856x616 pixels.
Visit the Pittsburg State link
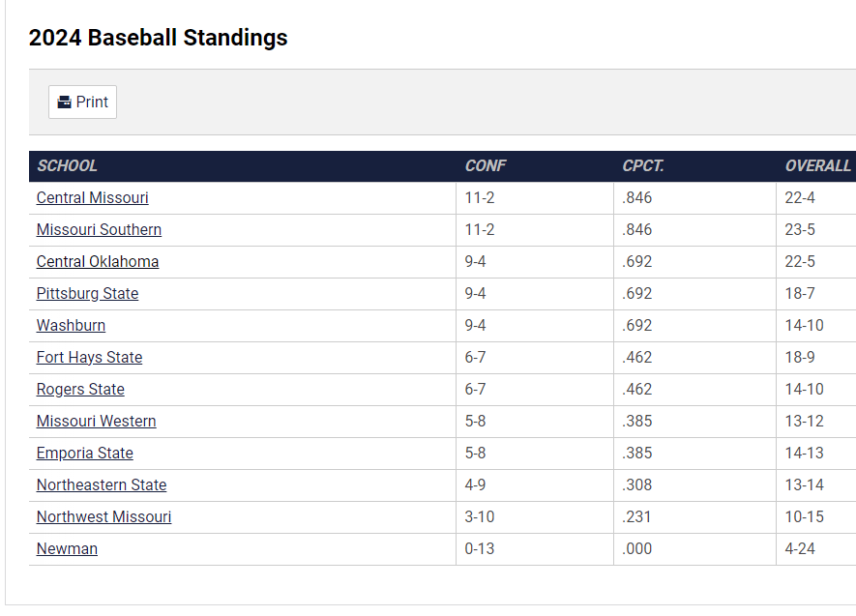87,294
